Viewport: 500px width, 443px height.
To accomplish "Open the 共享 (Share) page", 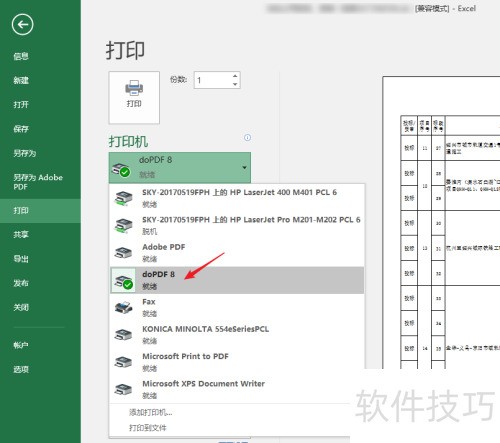I will point(21,235).
